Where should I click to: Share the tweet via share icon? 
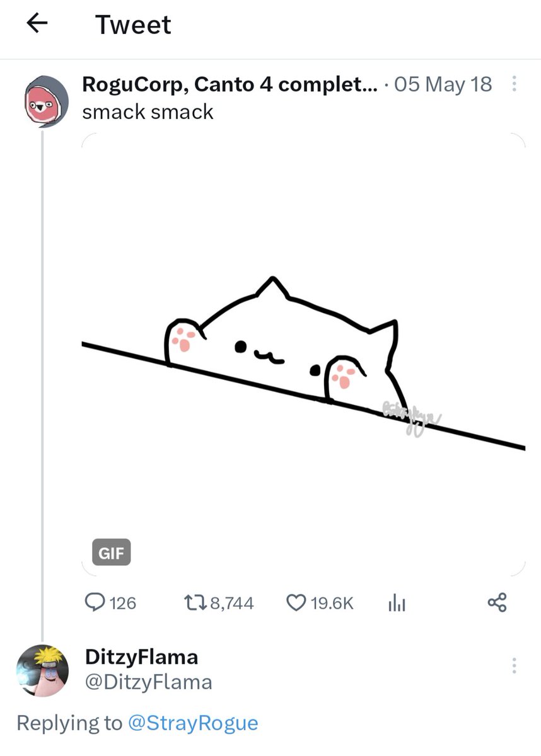click(x=497, y=603)
